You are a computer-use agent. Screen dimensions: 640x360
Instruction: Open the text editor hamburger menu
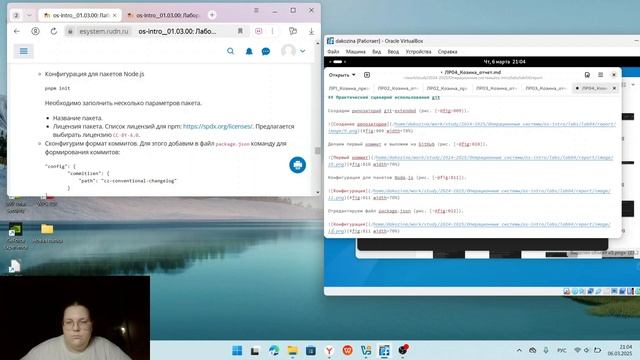click(600, 75)
